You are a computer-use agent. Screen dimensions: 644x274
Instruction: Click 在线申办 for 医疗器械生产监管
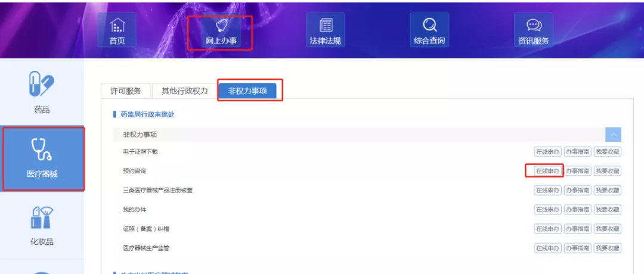[547, 248]
